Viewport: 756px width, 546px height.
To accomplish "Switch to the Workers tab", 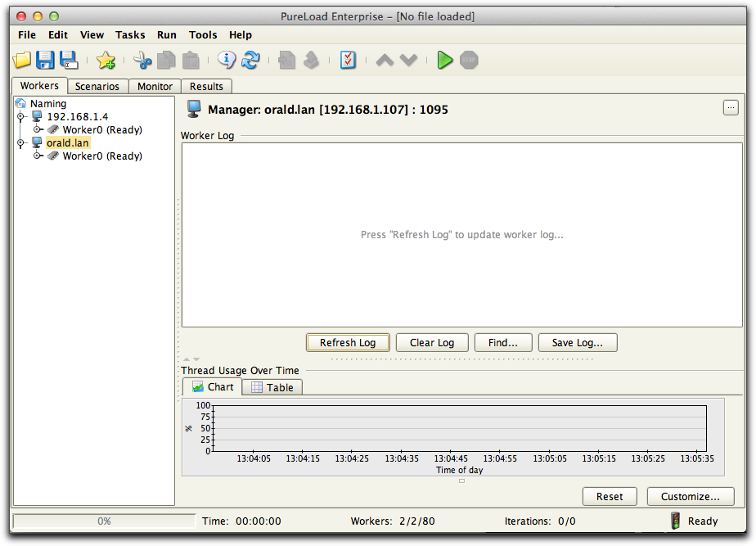I will click(x=39, y=86).
